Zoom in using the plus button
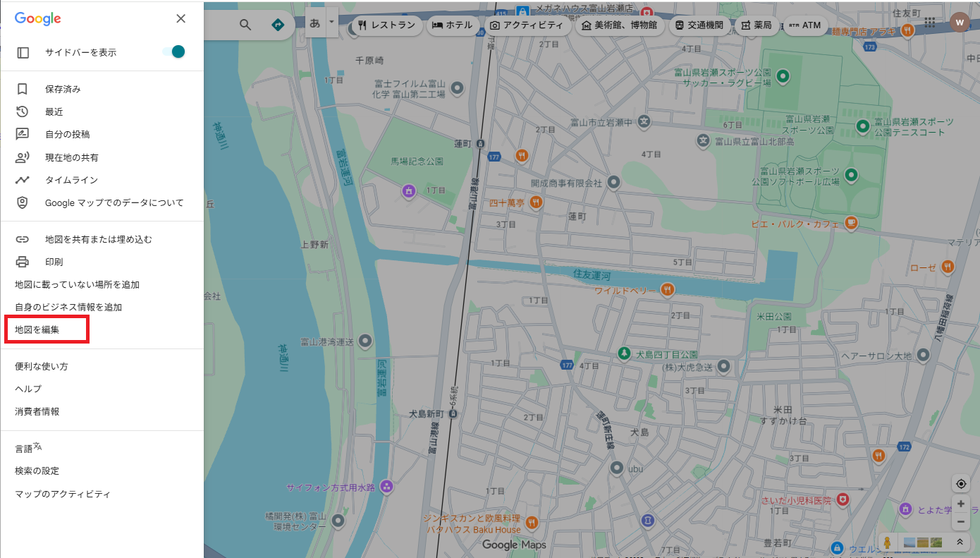This screenshot has width=980, height=558. point(960,504)
